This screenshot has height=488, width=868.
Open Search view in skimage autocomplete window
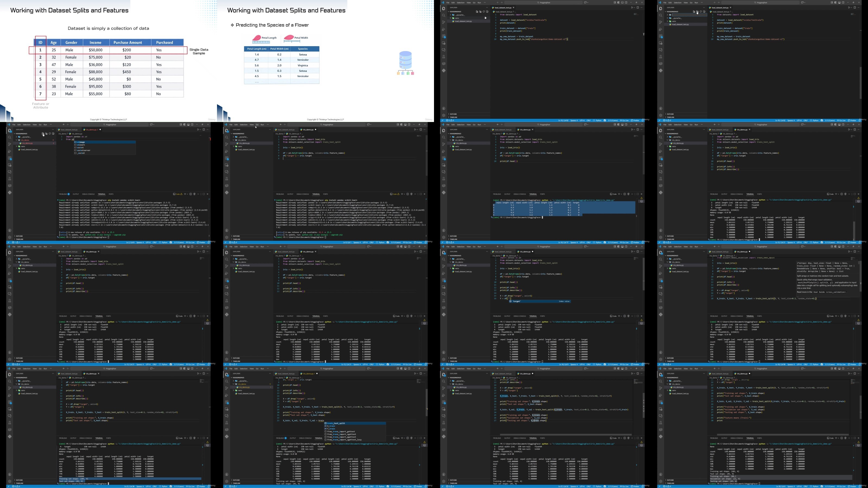coord(10,137)
